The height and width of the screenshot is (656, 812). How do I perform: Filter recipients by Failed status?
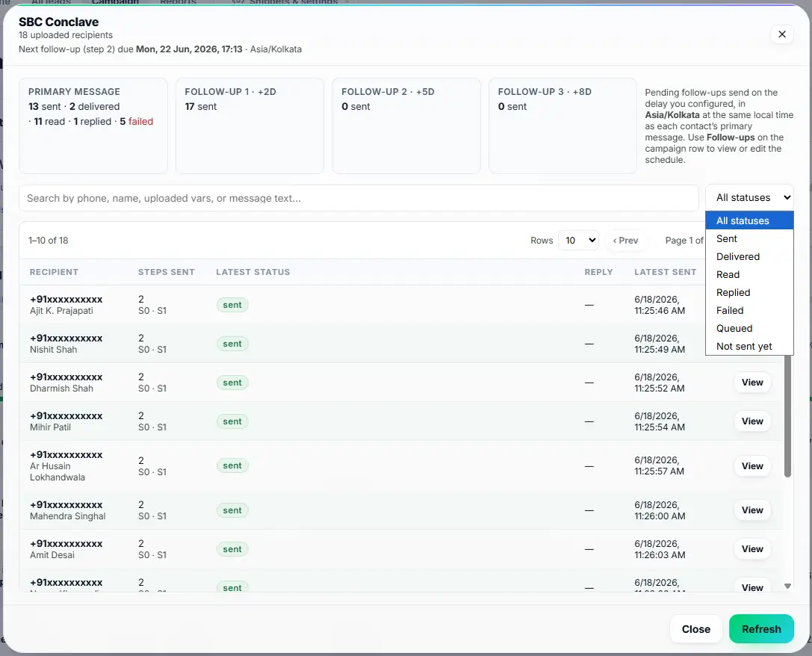749,311
